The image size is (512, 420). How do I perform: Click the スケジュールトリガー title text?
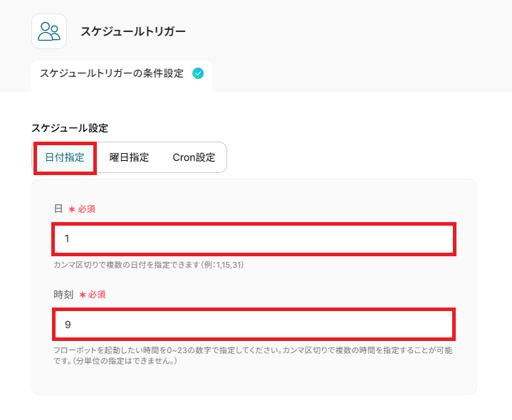(133, 31)
